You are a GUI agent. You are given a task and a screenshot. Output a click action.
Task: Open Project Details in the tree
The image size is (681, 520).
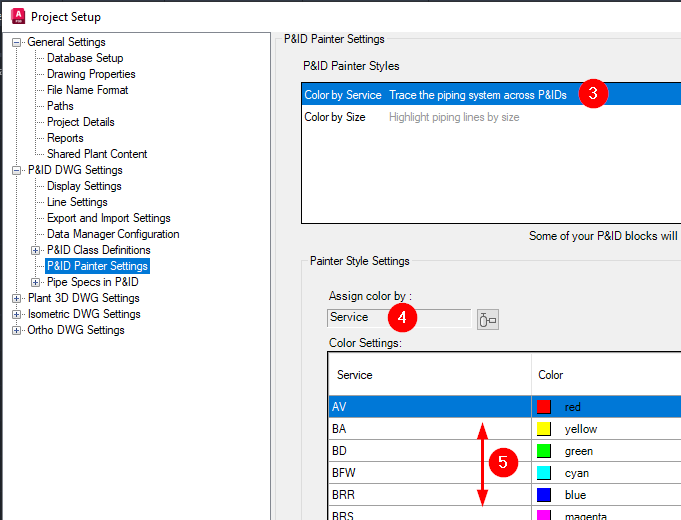point(81,122)
